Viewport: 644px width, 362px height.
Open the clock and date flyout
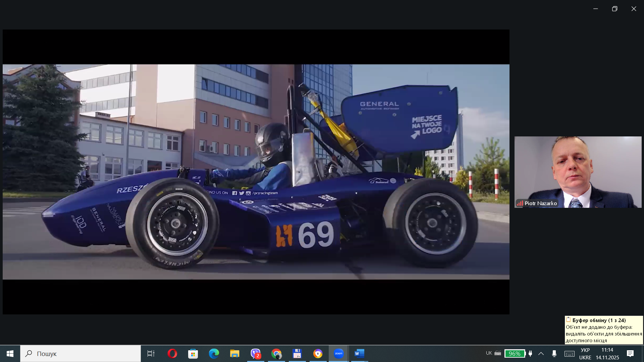click(x=607, y=354)
